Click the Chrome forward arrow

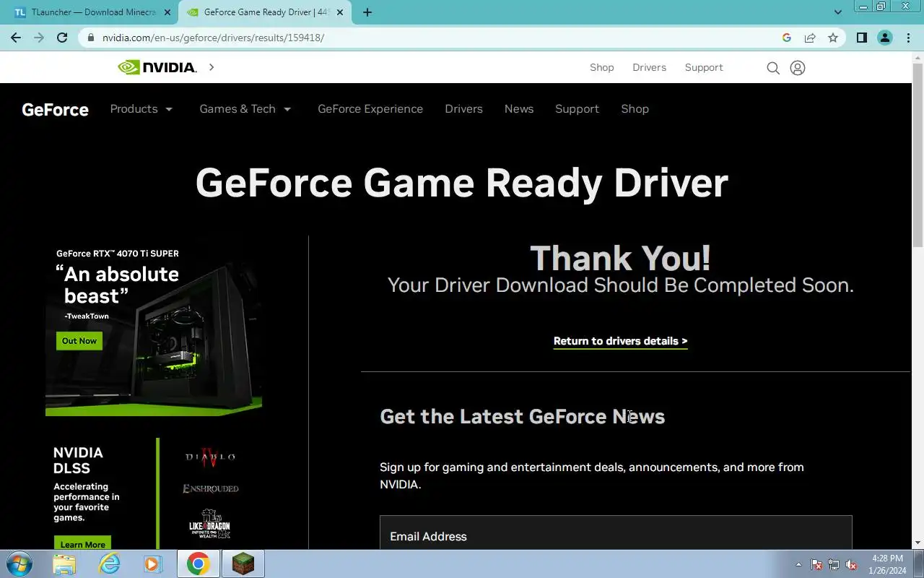click(x=39, y=38)
